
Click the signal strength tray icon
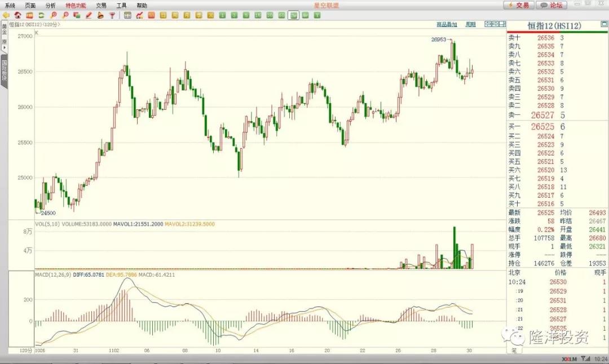586,359
